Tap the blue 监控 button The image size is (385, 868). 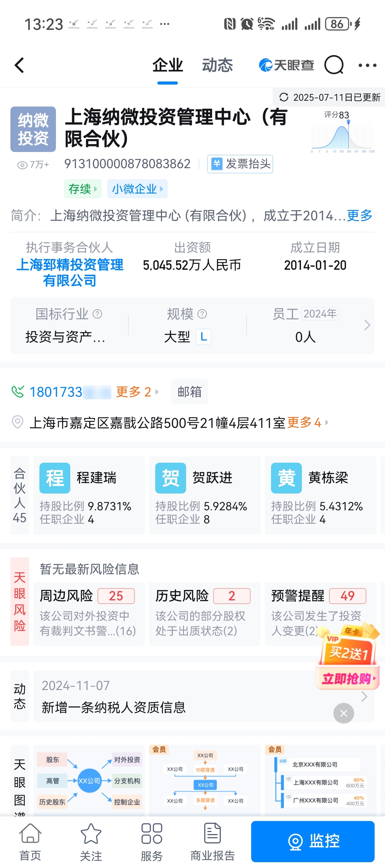313,841
